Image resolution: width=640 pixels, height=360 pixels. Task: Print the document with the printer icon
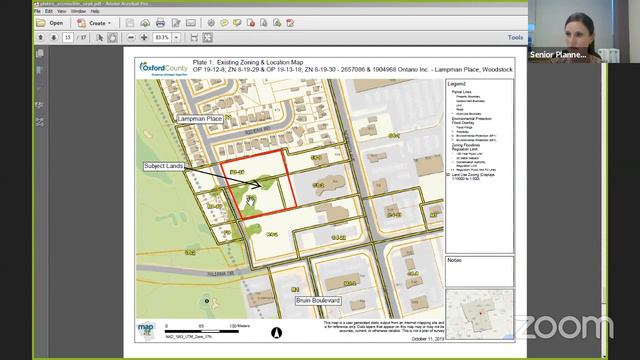click(160, 23)
